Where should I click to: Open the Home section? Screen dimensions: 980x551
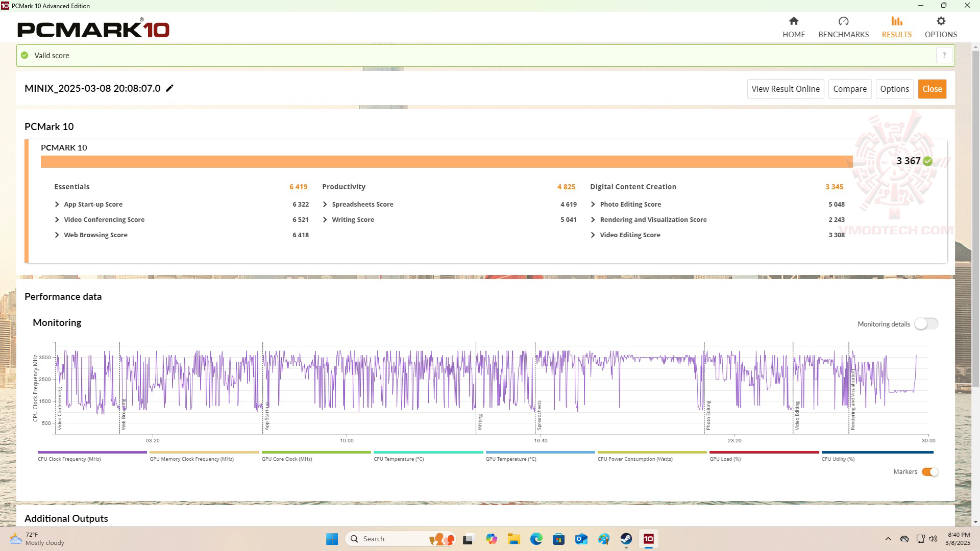[793, 27]
